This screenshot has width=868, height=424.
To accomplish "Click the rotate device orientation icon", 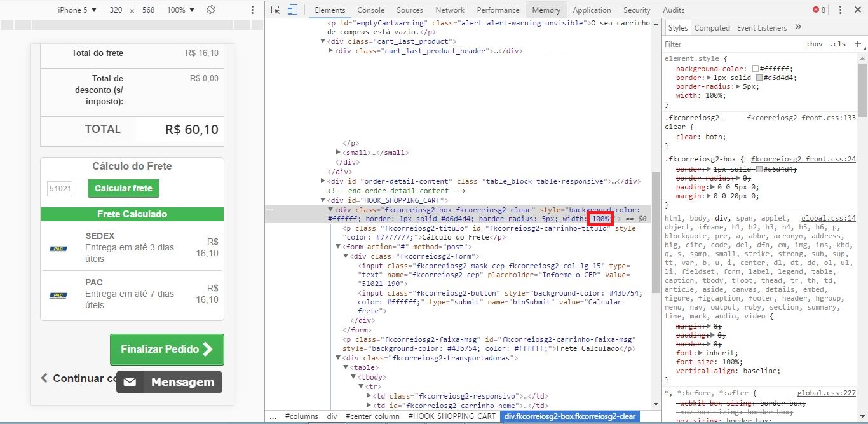I will (212, 10).
